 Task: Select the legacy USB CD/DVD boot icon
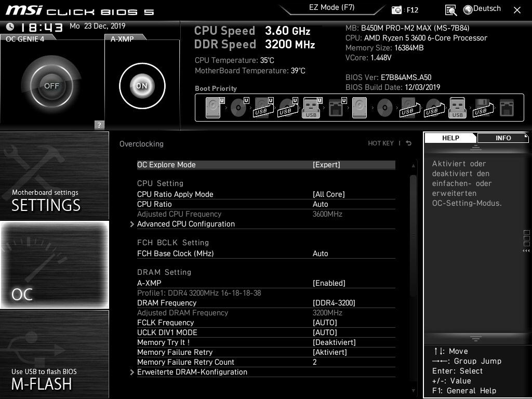[434, 108]
